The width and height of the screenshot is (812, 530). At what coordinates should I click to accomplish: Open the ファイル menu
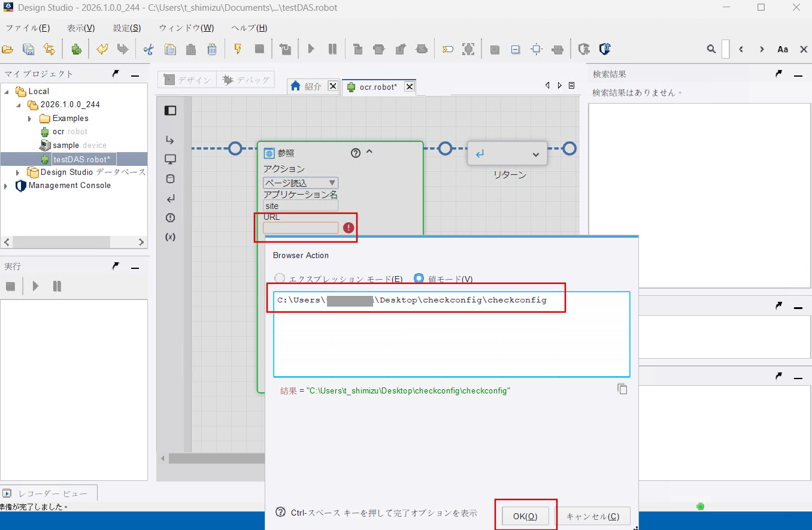(28, 28)
